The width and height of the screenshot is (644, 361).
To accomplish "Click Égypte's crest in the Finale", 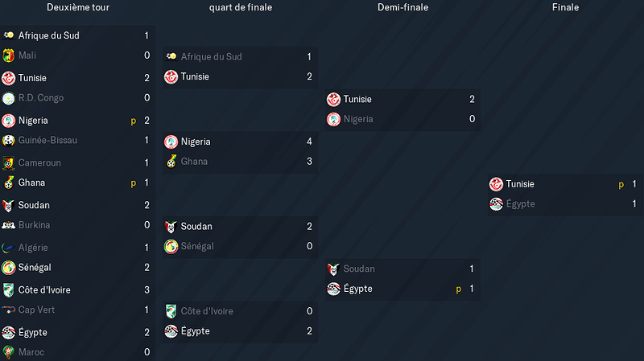I will tap(496, 204).
